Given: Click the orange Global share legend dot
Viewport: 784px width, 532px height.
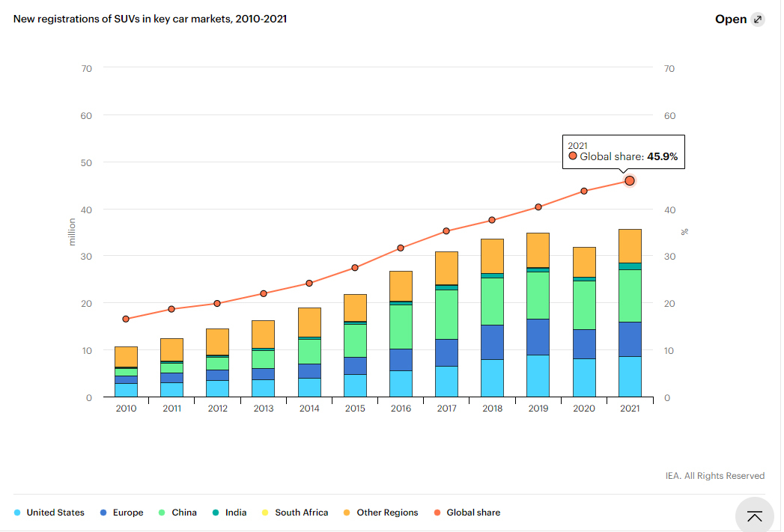Looking at the screenshot, I should tap(437, 513).
